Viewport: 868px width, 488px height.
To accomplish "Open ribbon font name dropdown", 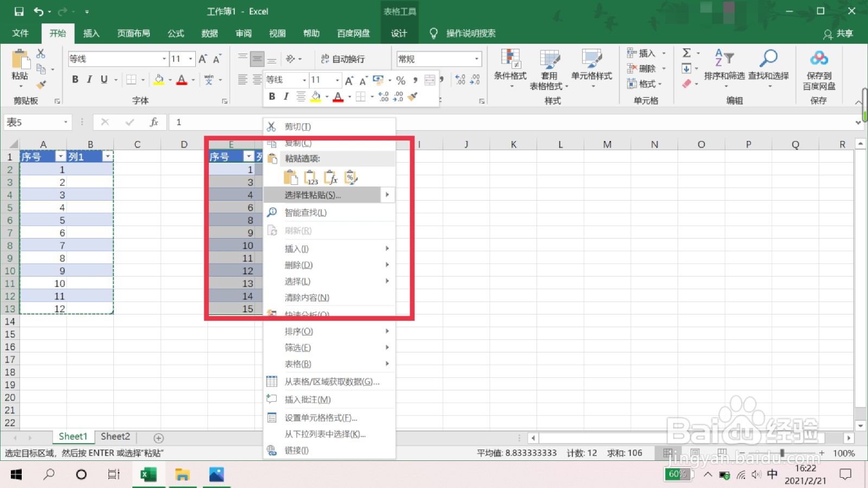I will tap(164, 59).
